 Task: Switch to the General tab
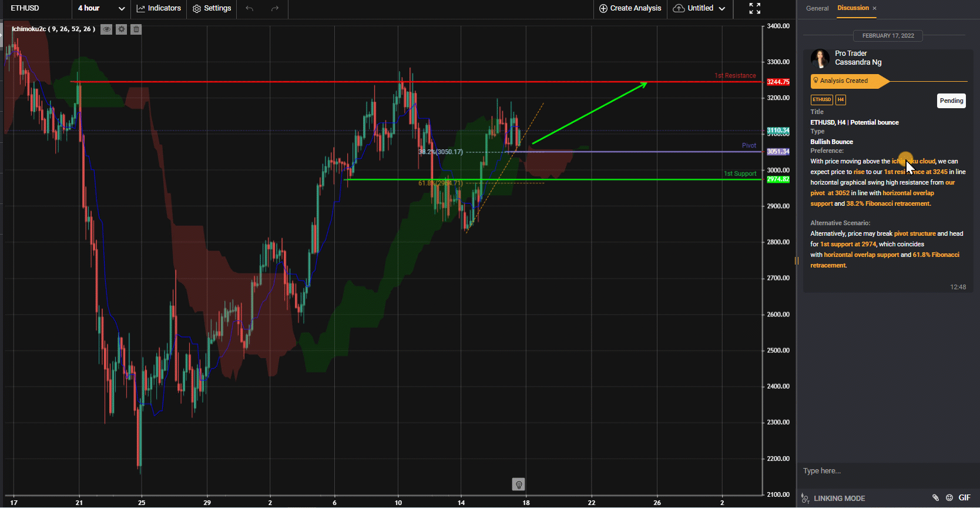tap(817, 8)
